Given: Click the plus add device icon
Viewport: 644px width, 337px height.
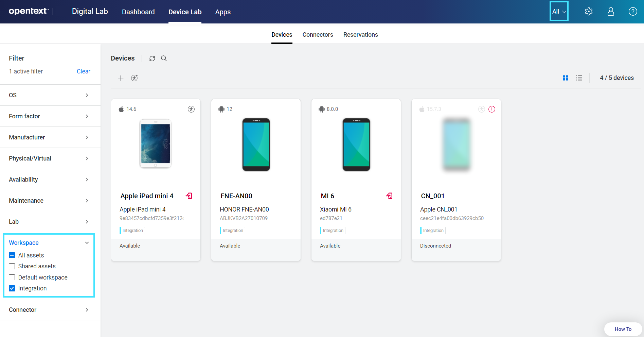Looking at the screenshot, I should [x=121, y=78].
